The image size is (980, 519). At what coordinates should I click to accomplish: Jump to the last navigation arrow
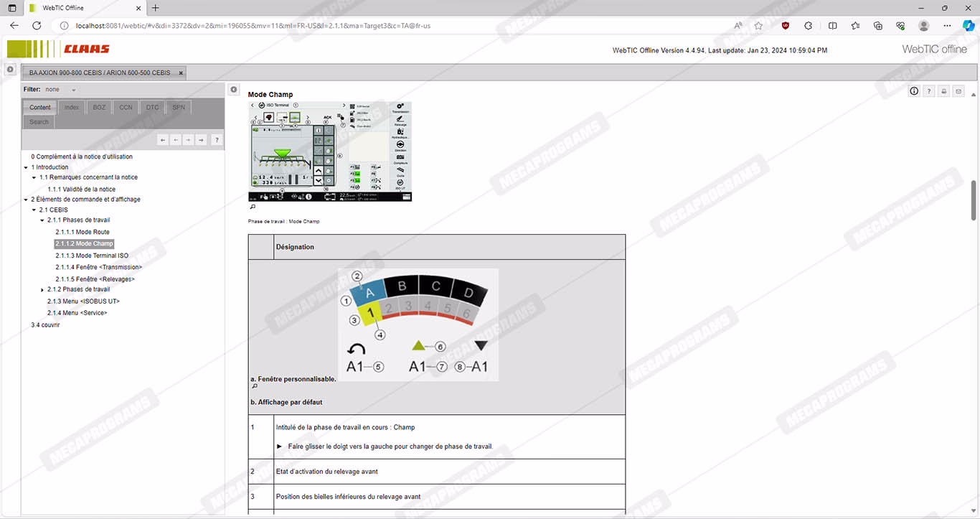[x=202, y=140]
